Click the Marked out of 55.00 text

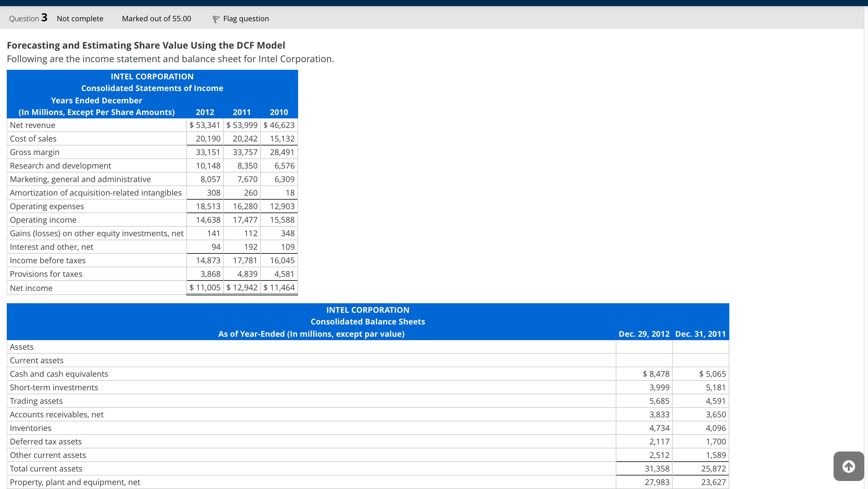pos(156,19)
